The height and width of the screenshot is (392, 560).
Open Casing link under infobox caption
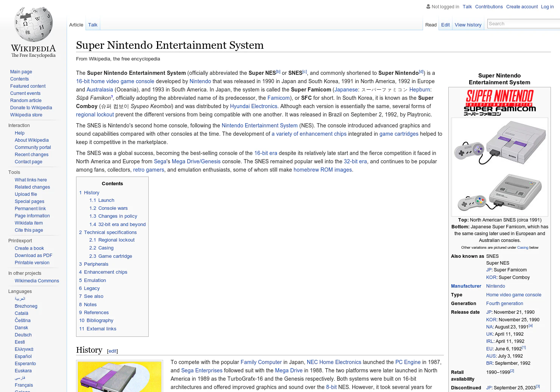pyautogui.click(x=523, y=248)
